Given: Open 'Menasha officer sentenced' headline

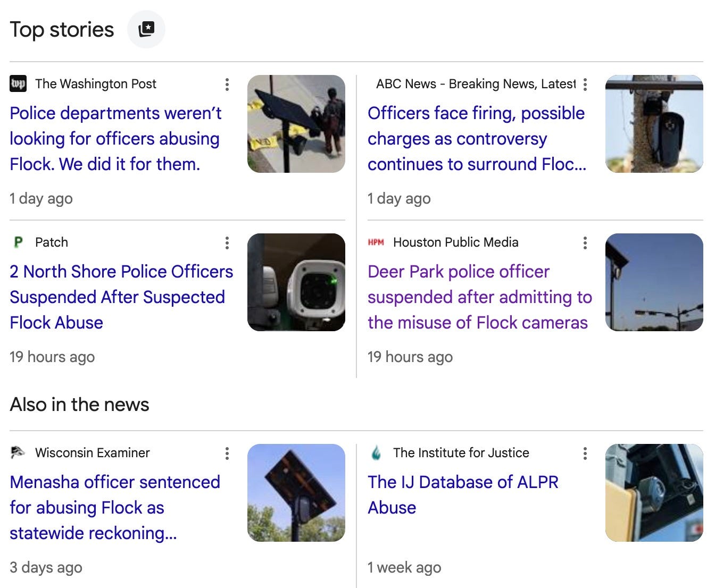Looking at the screenshot, I should coord(115,508).
